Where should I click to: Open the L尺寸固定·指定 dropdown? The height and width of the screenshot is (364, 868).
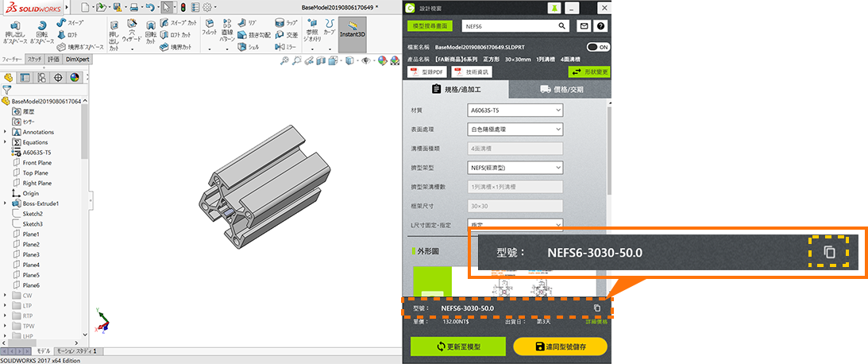515,224
